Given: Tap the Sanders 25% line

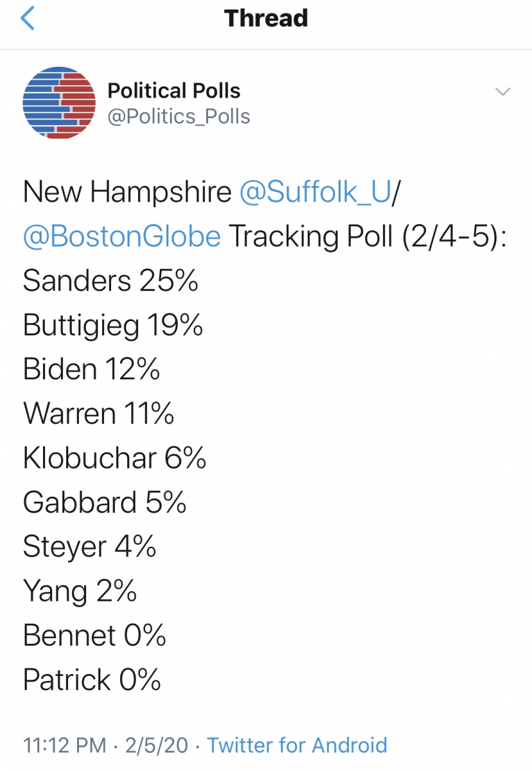Looking at the screenshot, I should click(111, 281).
